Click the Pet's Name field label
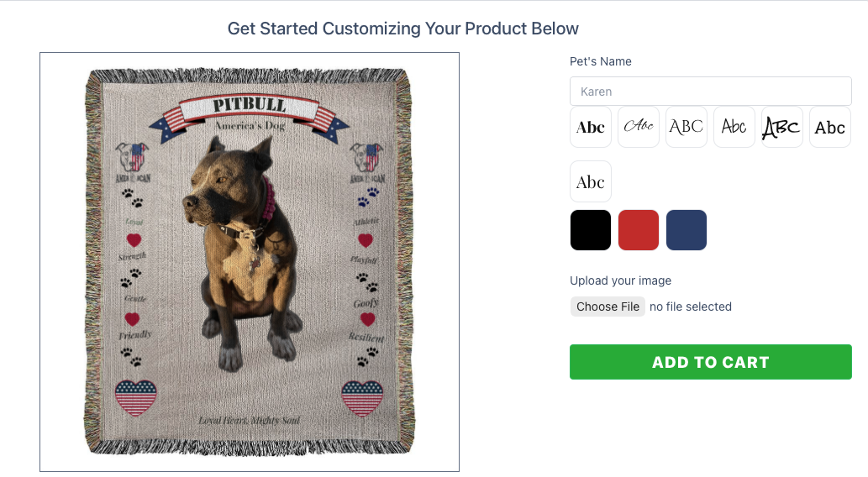The image size is (868, 477). click(x=601, y=61)
